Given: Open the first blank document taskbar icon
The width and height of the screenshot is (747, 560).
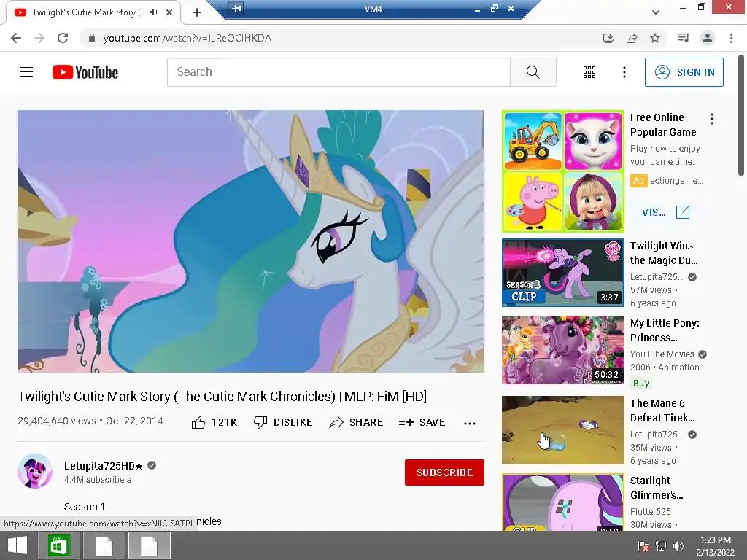Looking at the screenshot, I should [x=104, y=545].
